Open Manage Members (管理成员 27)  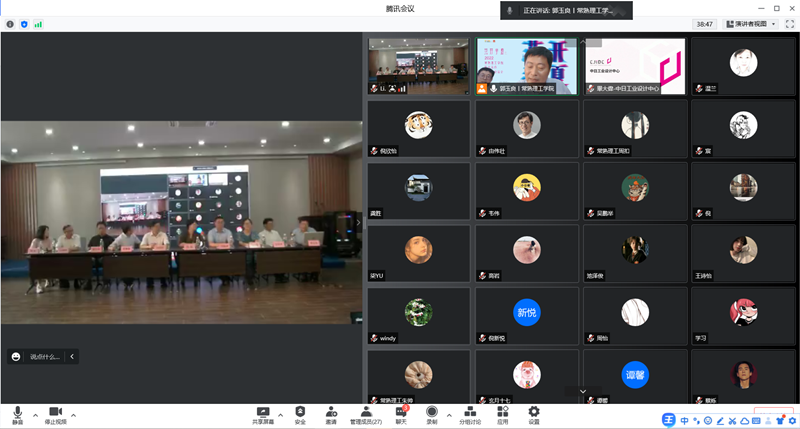(366, 415)
